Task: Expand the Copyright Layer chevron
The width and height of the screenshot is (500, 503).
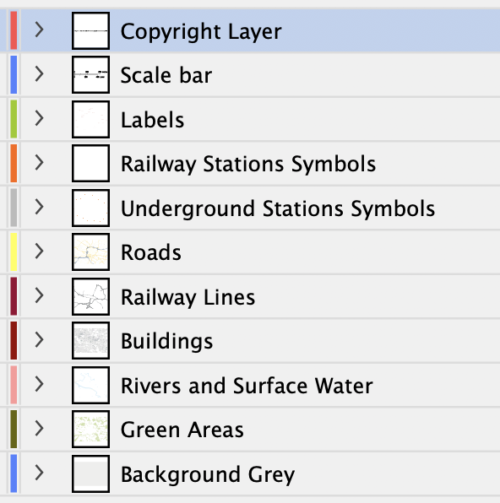Action: pyautogui.click(x=39, y=30)
